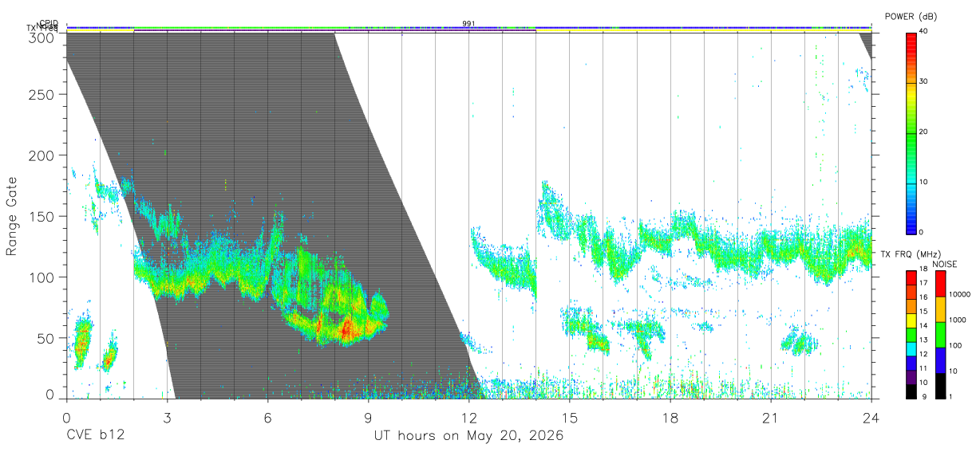Click the blue segment of the NOISE color bar
The width and height of the screenshot is (980, 452).
[x=940, y=360]
